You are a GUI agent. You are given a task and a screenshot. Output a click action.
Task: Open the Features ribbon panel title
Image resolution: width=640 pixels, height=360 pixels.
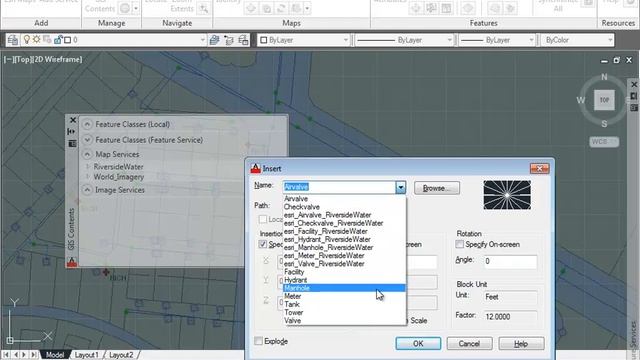tap(483, 23)
